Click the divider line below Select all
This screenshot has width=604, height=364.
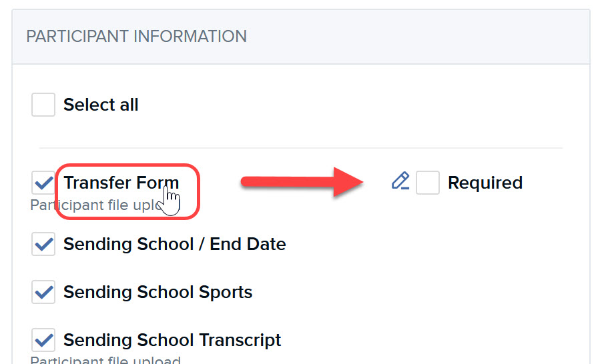click(301, 148)
